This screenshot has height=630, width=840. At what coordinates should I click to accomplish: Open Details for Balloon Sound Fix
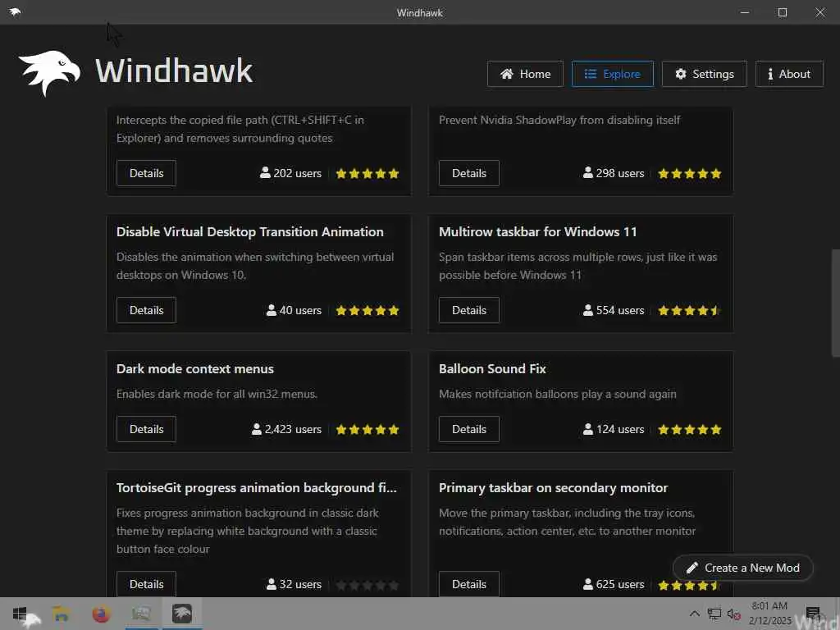pyautogui.click(x=468, y=429)
